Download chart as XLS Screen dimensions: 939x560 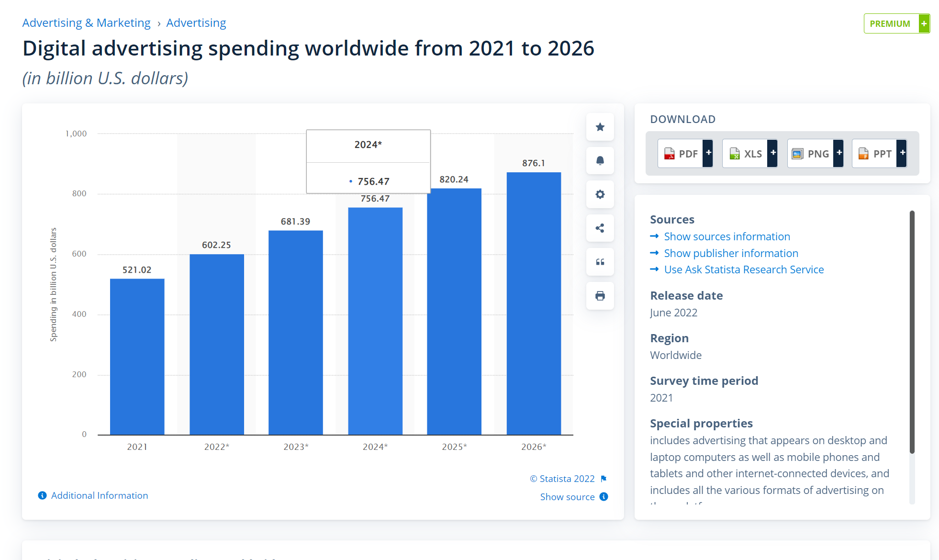(x=749, y=154)
